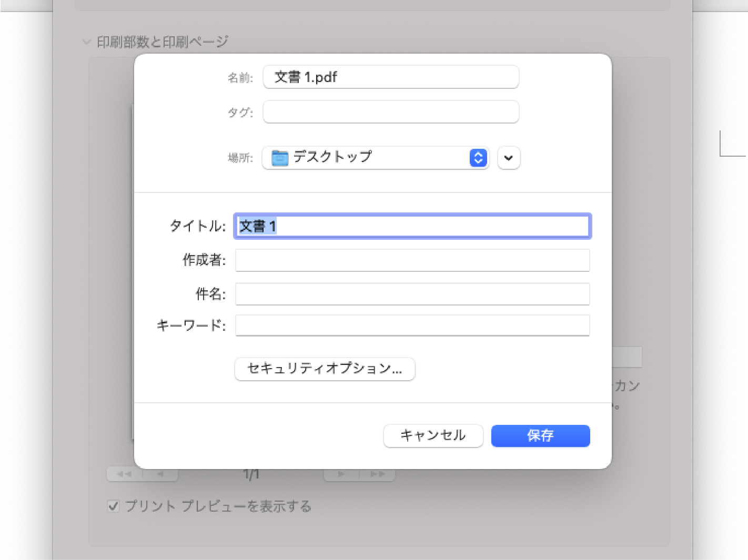Go to previous preview page button

pyautogui.click(x=160, y=474)
